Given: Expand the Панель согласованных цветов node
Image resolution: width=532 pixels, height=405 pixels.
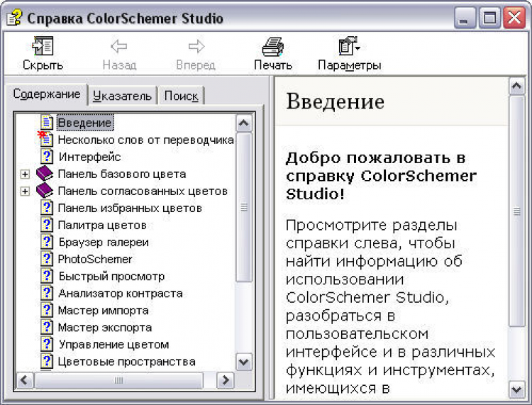Looking at the screenshot, I should click(x=25, y=191).
